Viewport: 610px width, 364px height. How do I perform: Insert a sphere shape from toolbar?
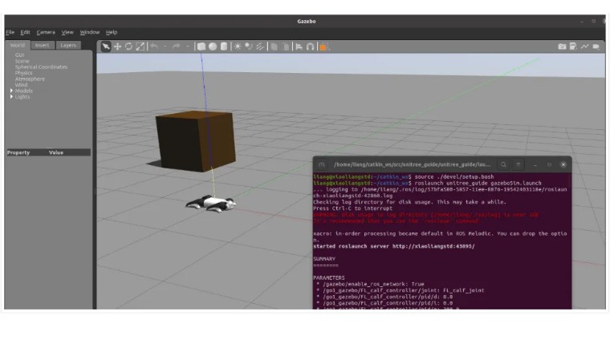point(213,47)
